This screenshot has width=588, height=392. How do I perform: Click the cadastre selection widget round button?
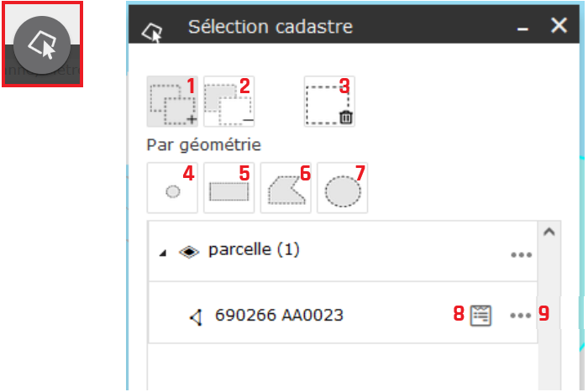coord(42,44)
